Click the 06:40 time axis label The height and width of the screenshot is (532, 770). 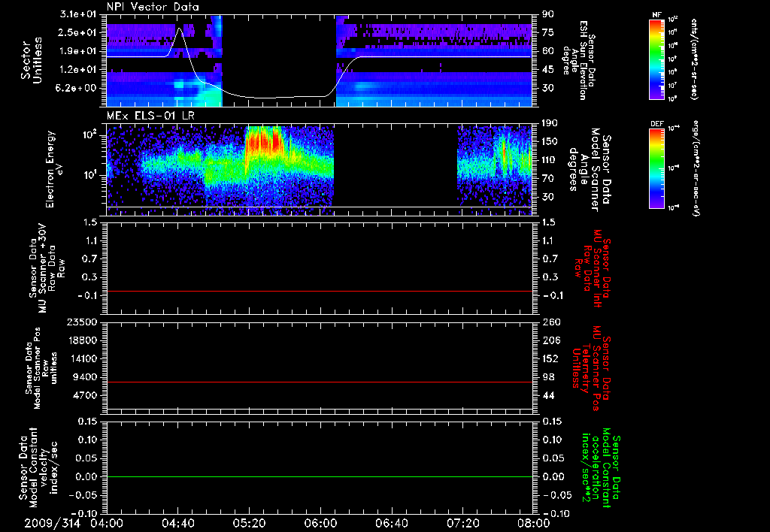tap(391, 523)
